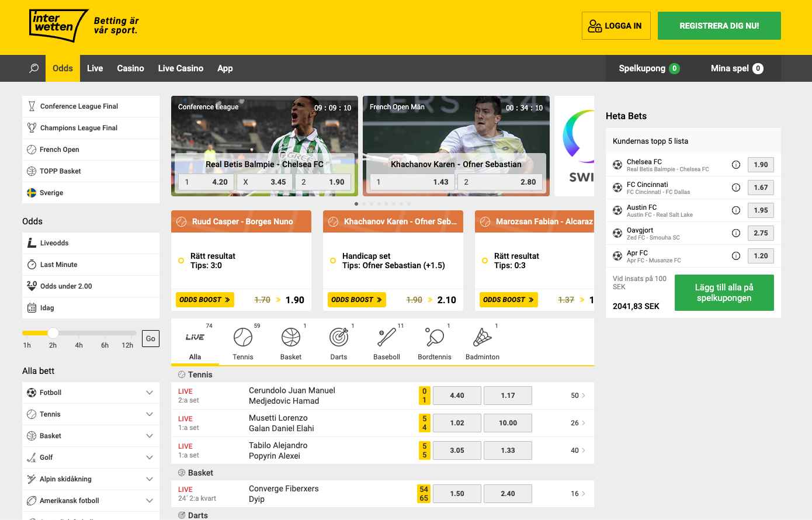Open Conference League Final shortcut
The width and height of the screenshot is (812, 520).
coord(91,106)
